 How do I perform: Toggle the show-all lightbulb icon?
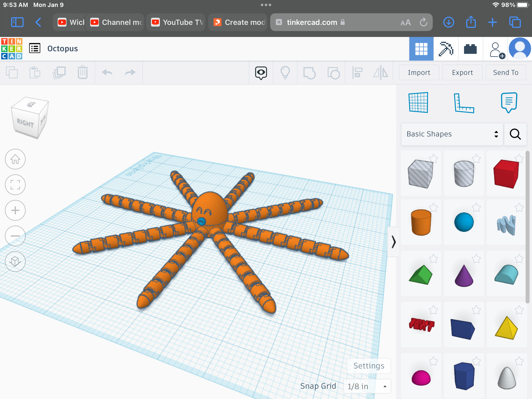285,73
